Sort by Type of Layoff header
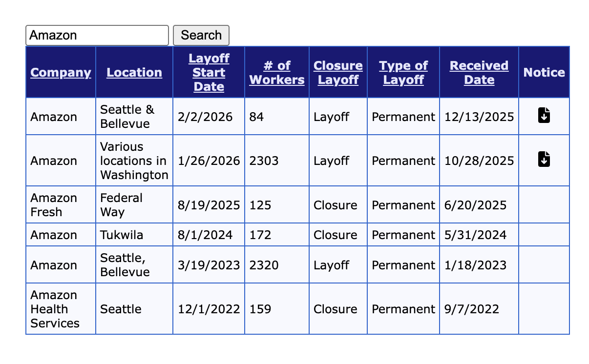 [403, 73]
